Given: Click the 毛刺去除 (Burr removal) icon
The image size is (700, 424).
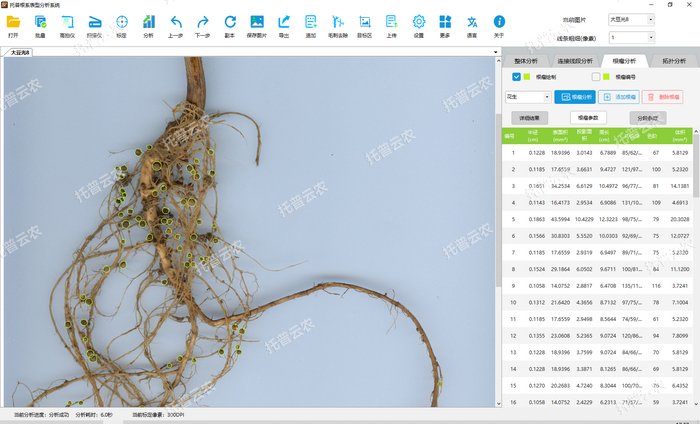Looking at the screenshot, I should (x=337, y=22).
